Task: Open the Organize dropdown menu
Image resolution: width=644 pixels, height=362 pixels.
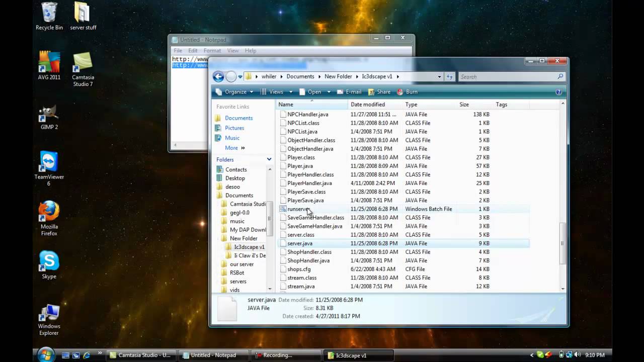Action: click(234, 92)
